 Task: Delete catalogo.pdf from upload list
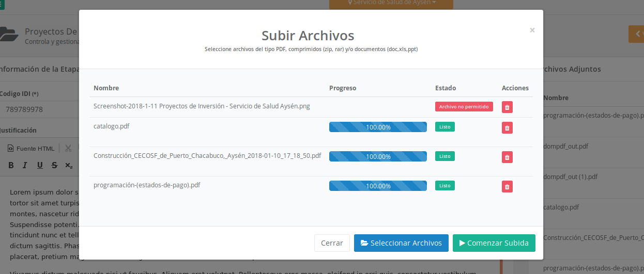[x=507, y=127]
